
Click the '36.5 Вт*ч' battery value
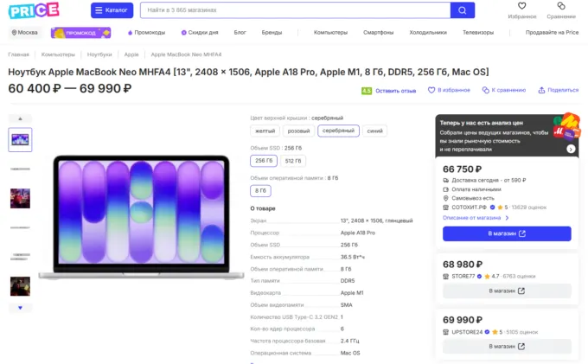click(x=353, y=257)
